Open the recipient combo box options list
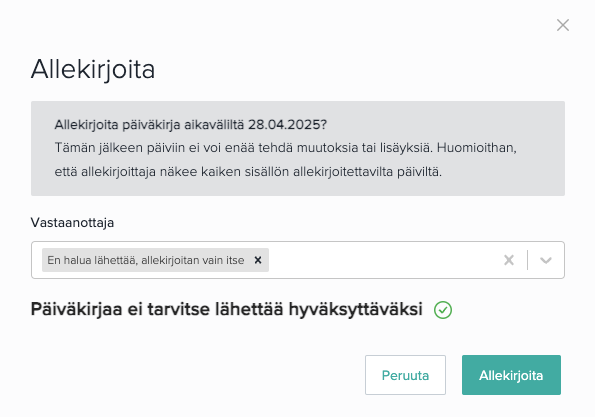 tap(546, 260)
